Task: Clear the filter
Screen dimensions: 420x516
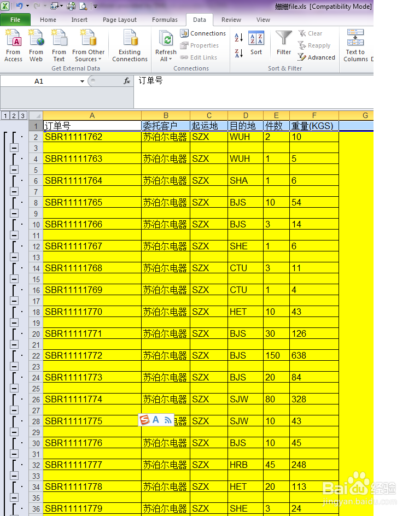Action: coord(311,33)
